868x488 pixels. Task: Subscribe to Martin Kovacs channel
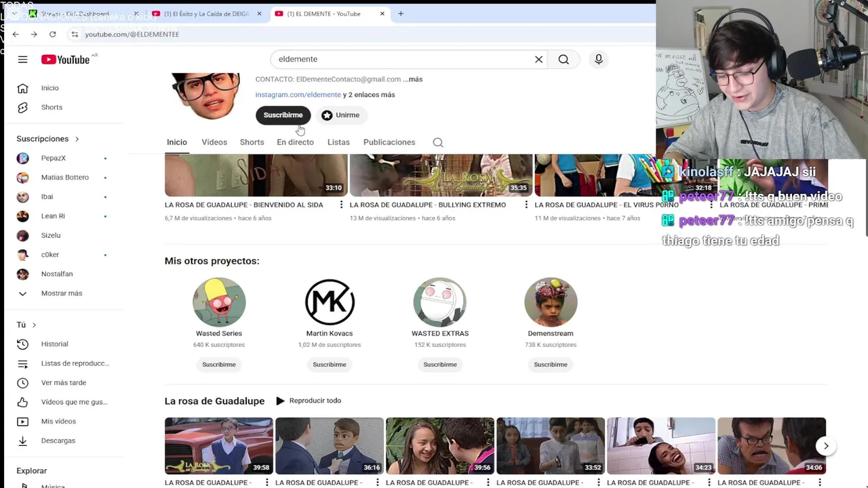[x=330, y=365]
